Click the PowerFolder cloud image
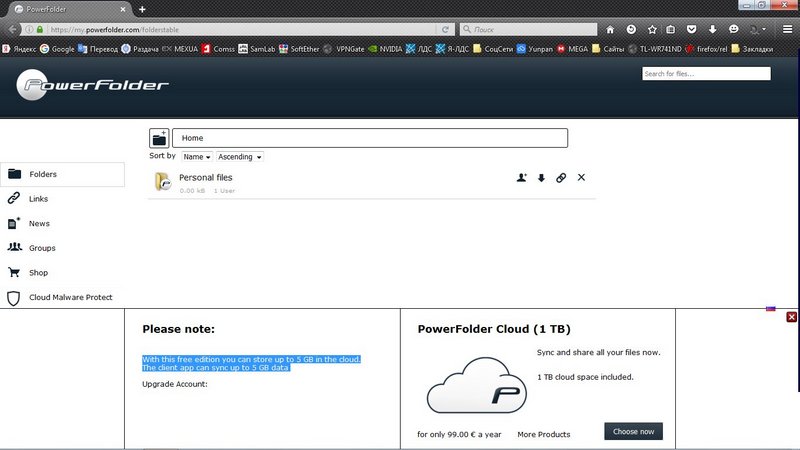Image resolution: width=800 pixels, height=450 pixels. pos(476,385)
